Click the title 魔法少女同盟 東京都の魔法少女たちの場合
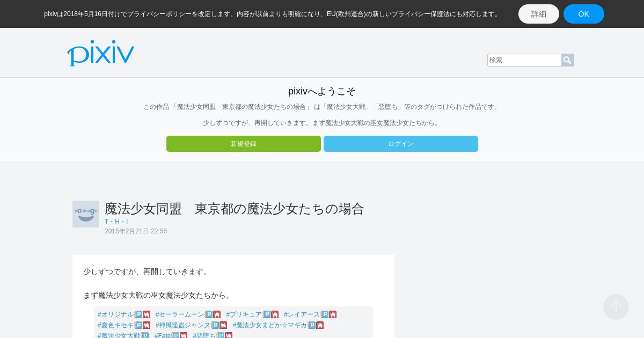Screen dimensions: 644x338 click(x=235, y=209)
